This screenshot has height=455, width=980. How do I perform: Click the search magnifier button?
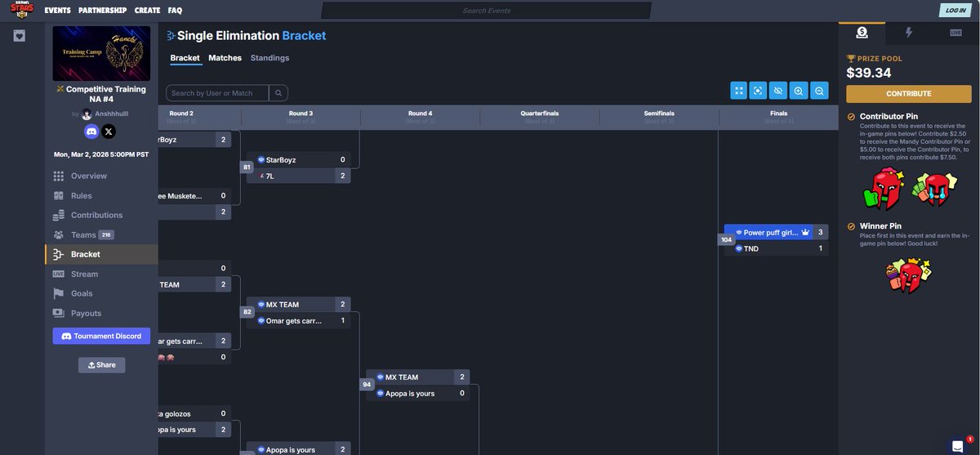point(278,93)
